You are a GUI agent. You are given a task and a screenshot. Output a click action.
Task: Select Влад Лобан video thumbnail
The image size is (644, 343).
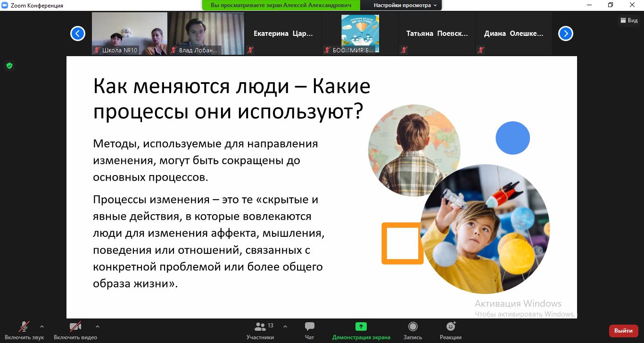(206, 33)
